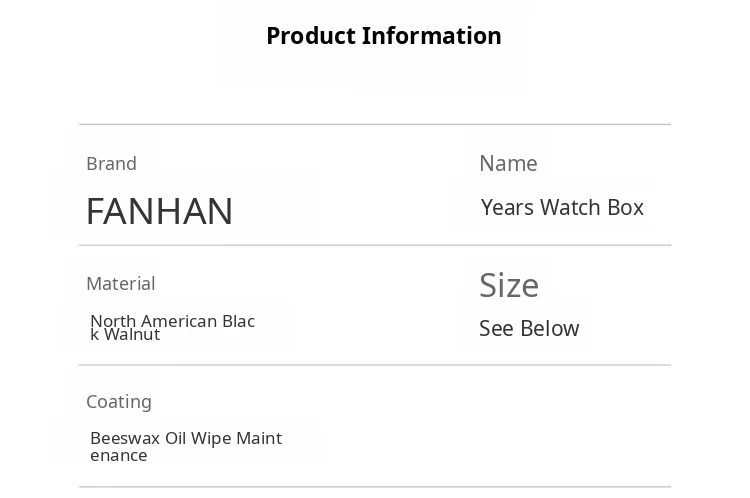This screenshot has height=498, width=750.
Task: Click the See Below size text
Action: [x=529, y=328]
